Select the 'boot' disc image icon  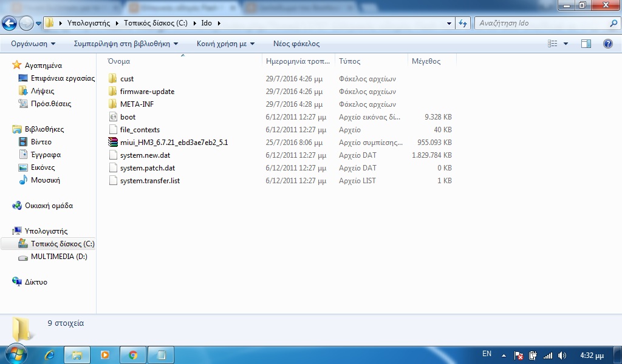pyautogui.click(x=113, y=117)
